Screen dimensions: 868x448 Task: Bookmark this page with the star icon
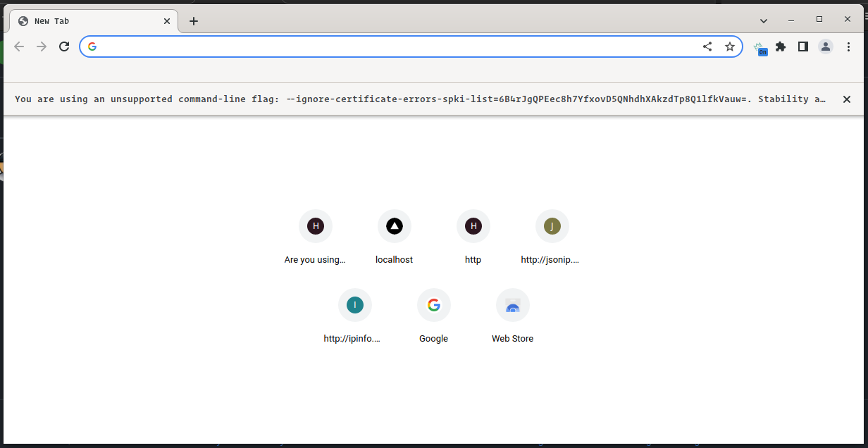click(x=729, y=46)
